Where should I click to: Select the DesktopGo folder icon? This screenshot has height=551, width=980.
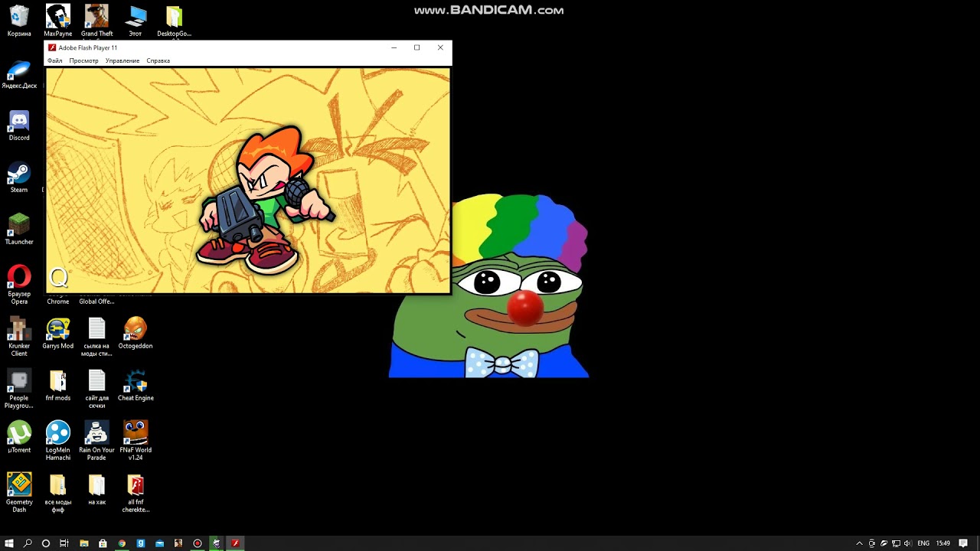pos(175,21)
